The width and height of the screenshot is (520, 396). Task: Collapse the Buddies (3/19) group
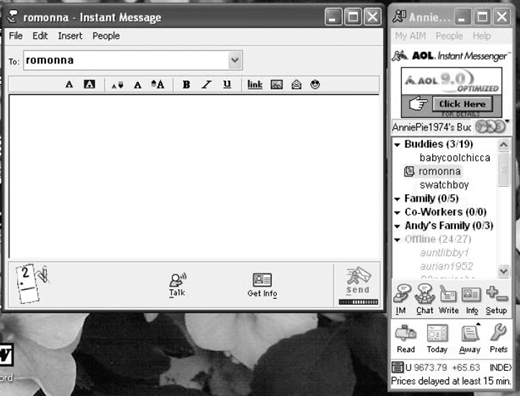[397, 145]
